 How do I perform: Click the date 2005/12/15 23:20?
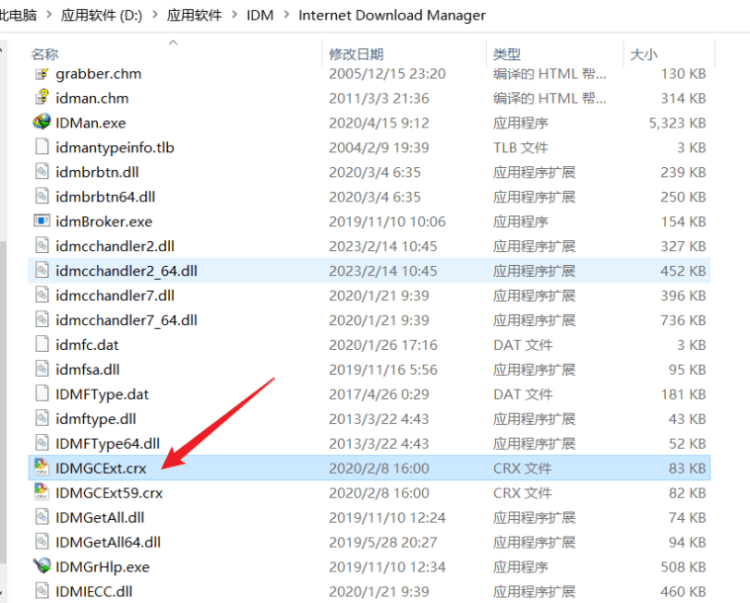(387, 74)
